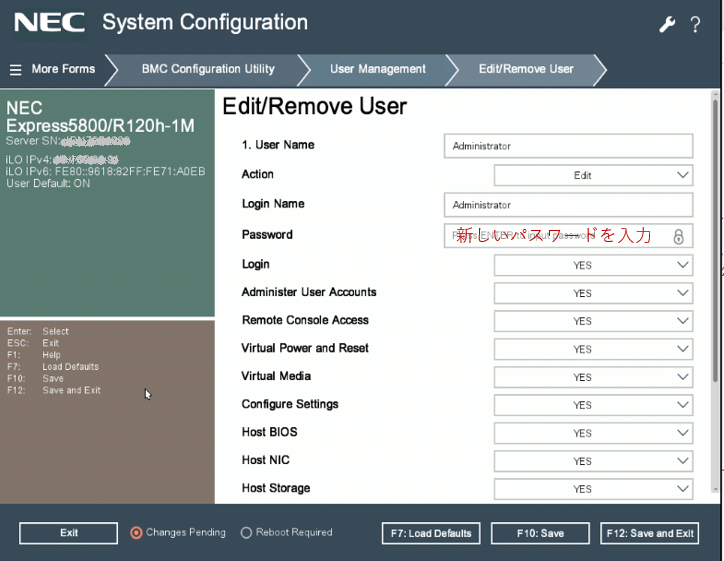
Task: Click the hamburger More Forms icon
Action: (15, 70)
